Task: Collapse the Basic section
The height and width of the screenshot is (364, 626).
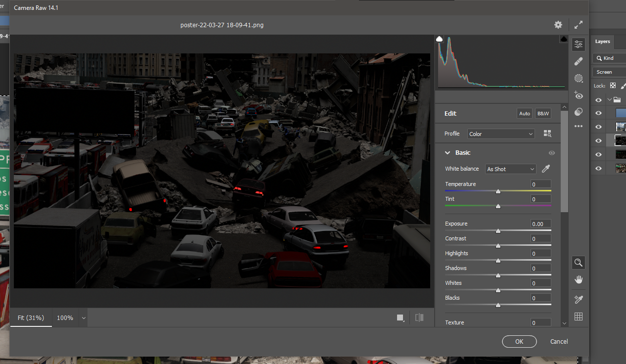Action: coord(447,153)
